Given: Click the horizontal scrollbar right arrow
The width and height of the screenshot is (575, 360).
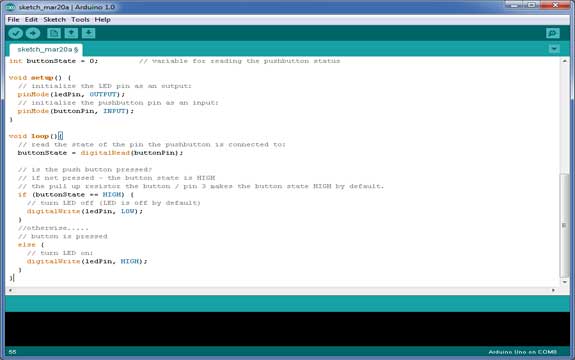Looking at the screenshot, I should coord(553,290).
